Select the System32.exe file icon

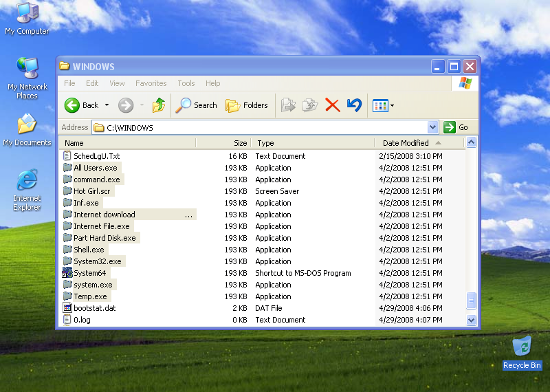tap(67, 261)
